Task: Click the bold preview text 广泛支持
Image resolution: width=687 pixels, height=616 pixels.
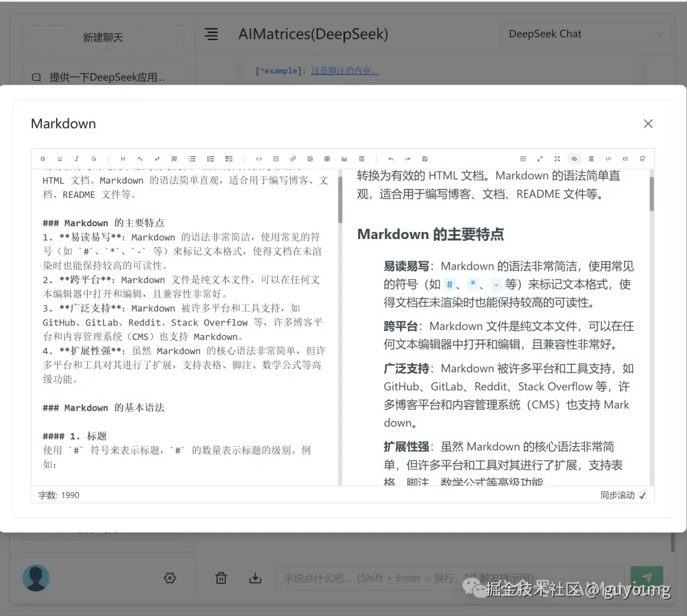Action: coord(406,369)
